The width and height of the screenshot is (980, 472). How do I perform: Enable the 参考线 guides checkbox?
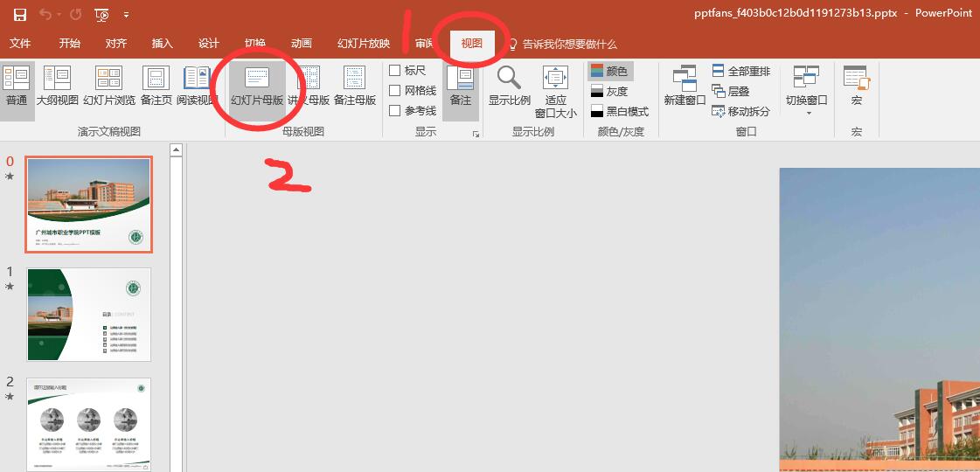(x=395, y=111)
